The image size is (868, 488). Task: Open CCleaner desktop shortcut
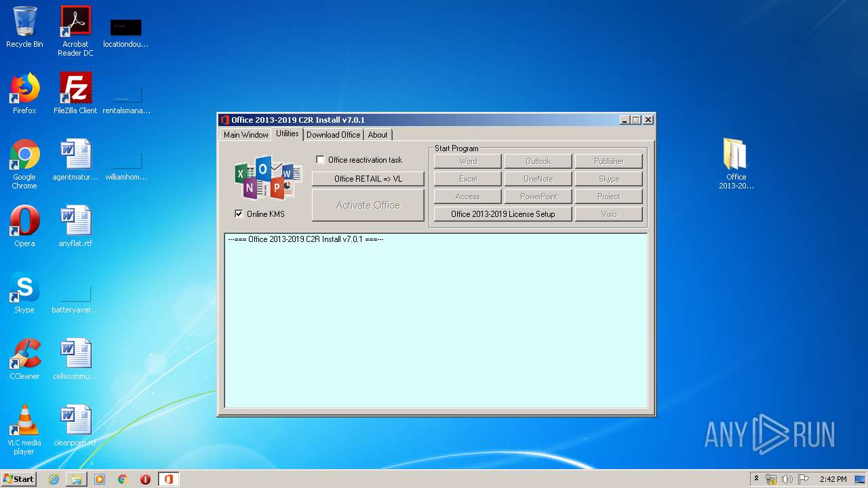click(24, 359)
